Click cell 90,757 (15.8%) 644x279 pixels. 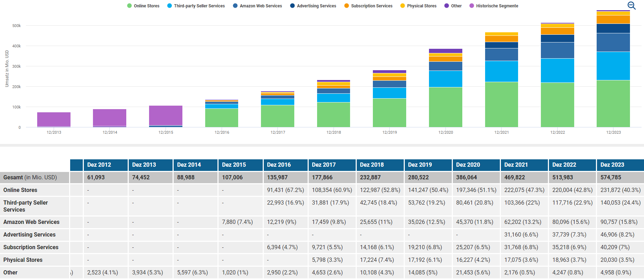[x=619, y=222]
